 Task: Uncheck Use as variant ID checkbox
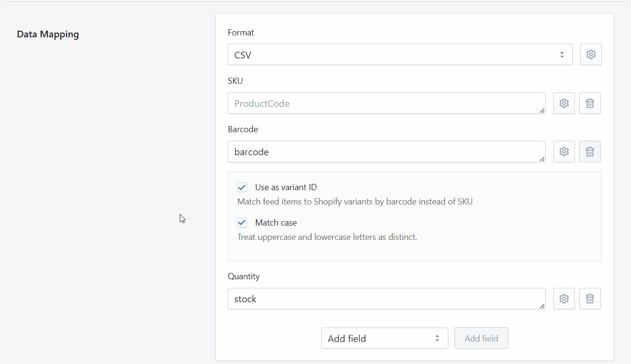pyautogui.click(x=242, y=187)
